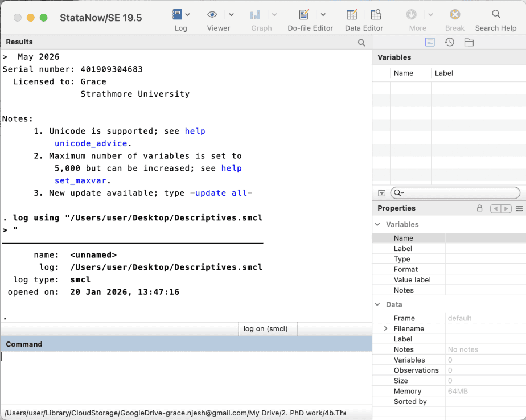Click the Break icon to interrupt execution
526x420 pixels.
[454, 15]
